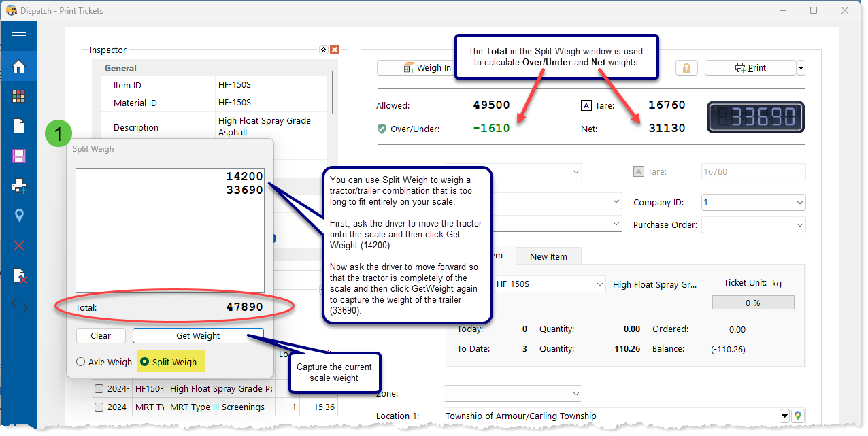
Task: Check the MRT Type III Screenings row checkbox
Action: point(99,407)
